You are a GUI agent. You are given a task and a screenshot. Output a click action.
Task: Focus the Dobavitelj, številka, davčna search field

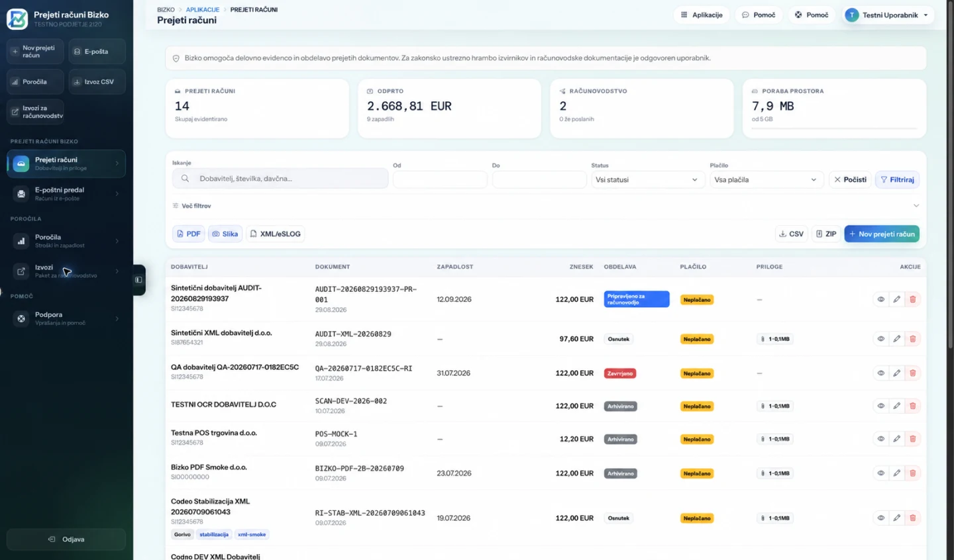tap(280, 178)
